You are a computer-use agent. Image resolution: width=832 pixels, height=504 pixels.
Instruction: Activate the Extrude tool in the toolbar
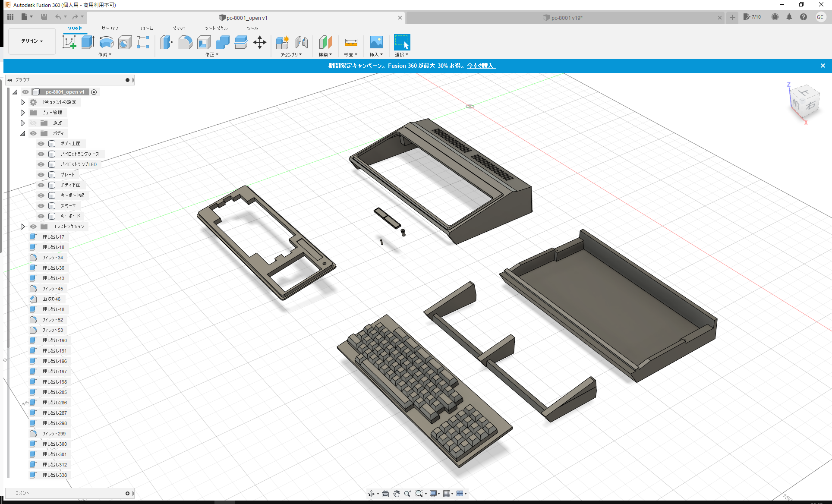pos(88,42)
